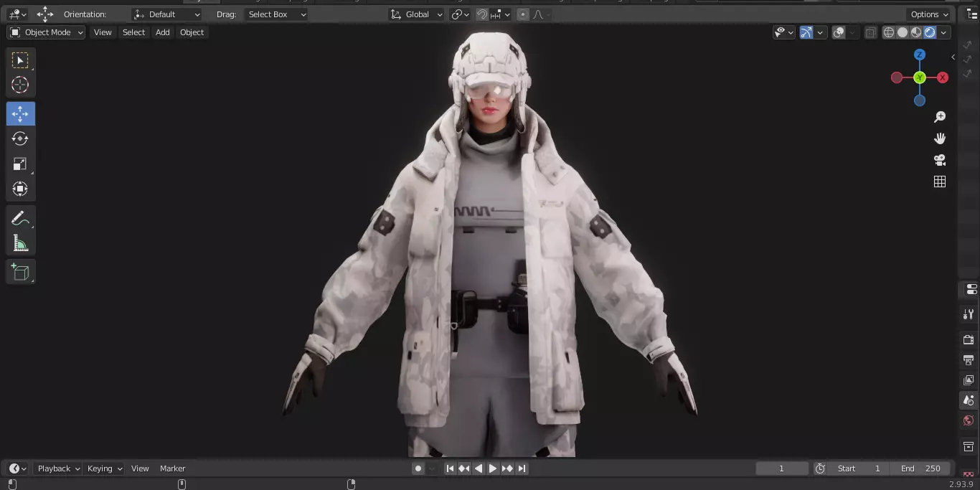Open the View menu in viewport header
The width and height of the screenshot is (980, 490).
tap(103, 32)
